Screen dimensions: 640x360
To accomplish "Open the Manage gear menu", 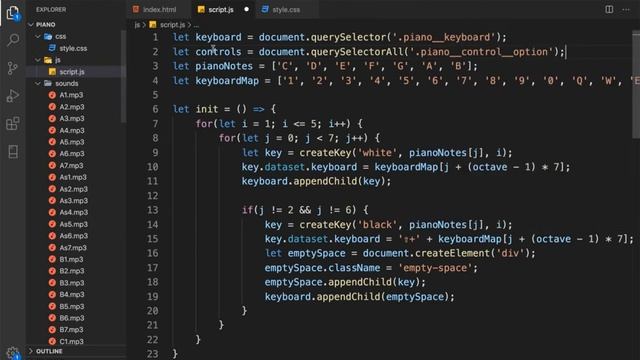I will click(13, 352).
